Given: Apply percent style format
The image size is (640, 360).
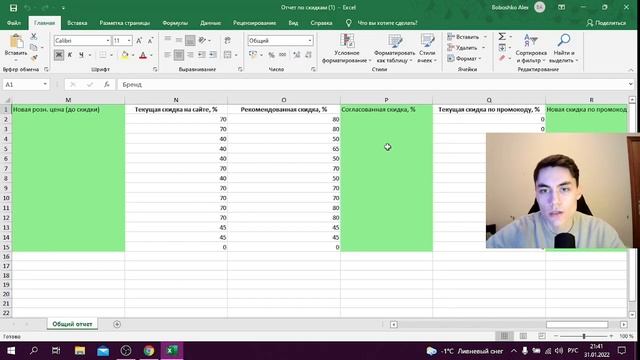Looking at the screenshot, I should coord(271,55).
